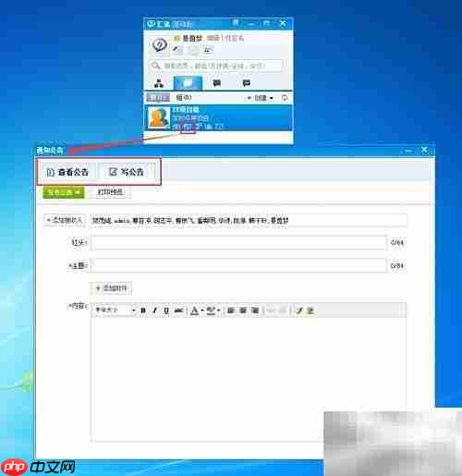Switch to the 写公告 tab
462x476 pixels.
[127, 172]
